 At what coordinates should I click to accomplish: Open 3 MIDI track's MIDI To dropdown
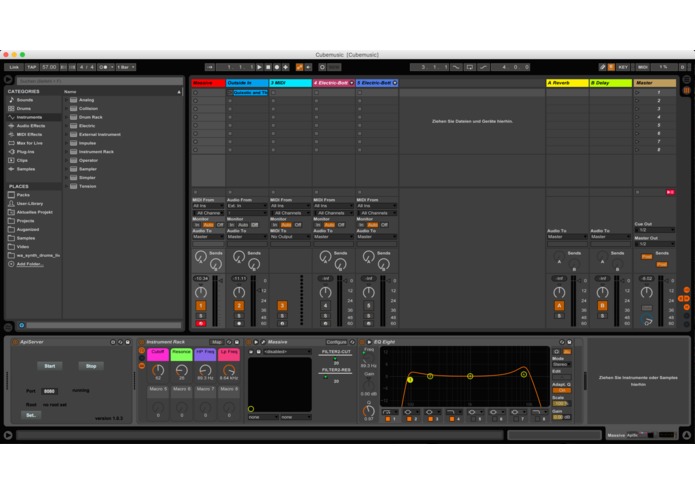(290, 237)
